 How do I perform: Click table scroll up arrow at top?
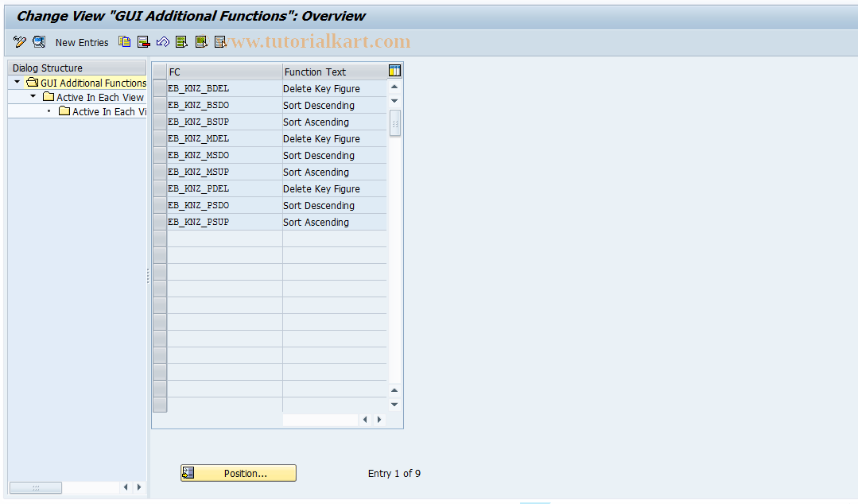pyautogui.click(x=394, y=87)
